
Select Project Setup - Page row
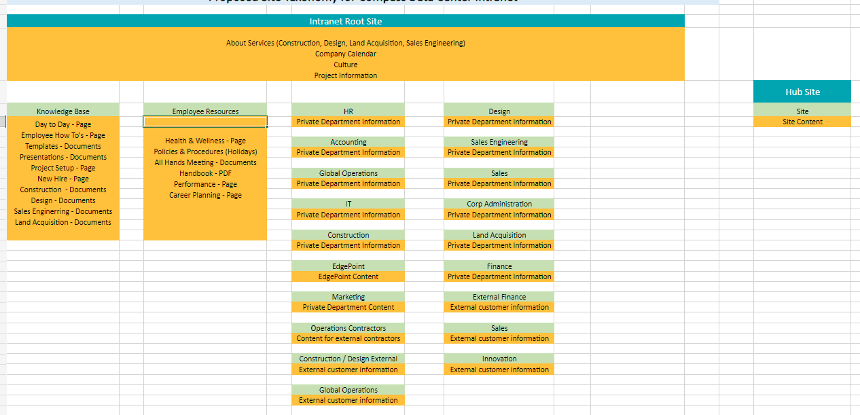(x=63, y=168)
